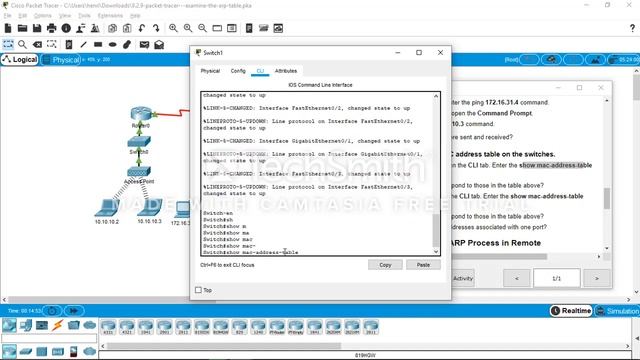Viewport: 640px width, 360px height.
Task: Undo the last action
Action: coord(142,28)
